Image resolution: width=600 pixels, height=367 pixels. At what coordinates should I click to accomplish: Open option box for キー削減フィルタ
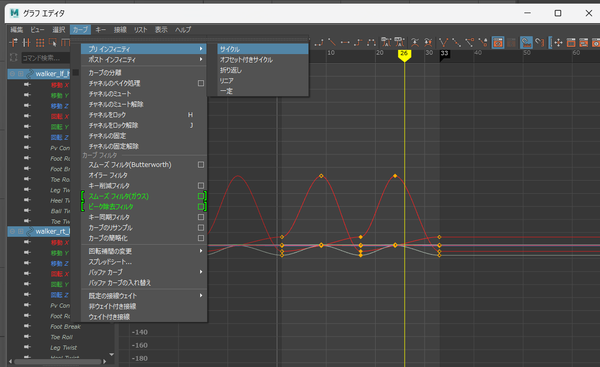pos(201,186)
